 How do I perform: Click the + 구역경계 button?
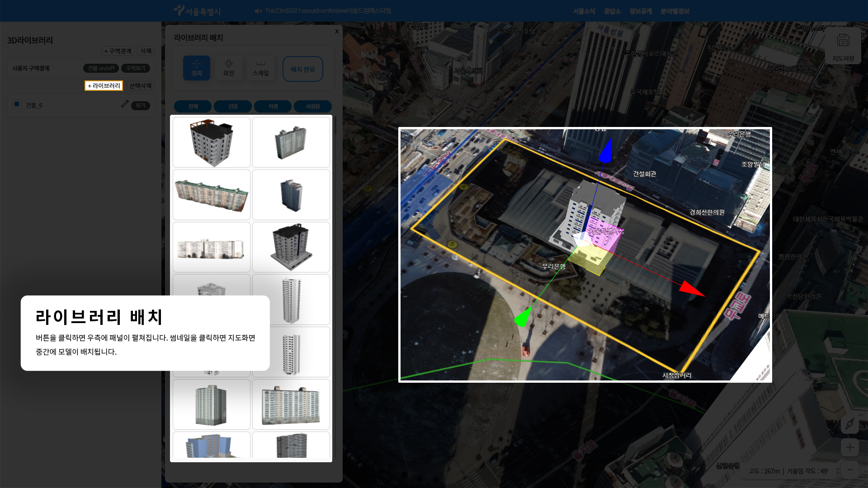click(x=118, y=51)
